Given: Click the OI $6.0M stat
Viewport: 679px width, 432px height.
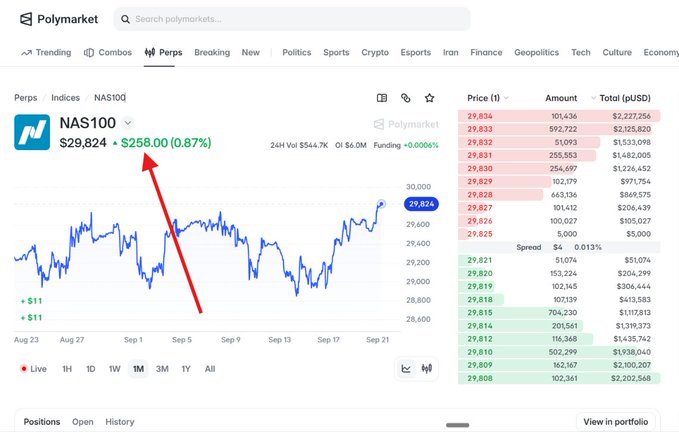Looking at the screenshot, I should [351, 145].
